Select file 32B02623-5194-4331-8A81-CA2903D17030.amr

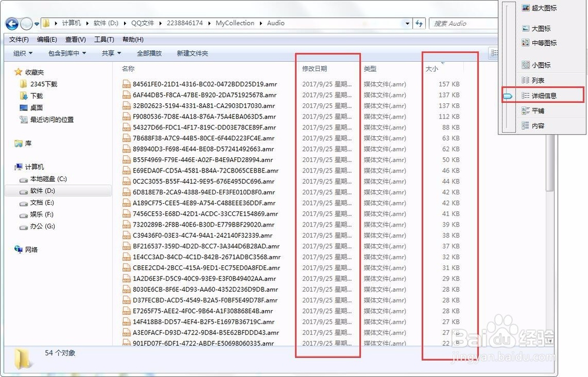click(203, 106)
